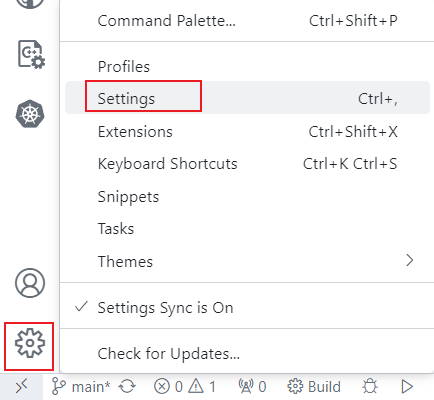The image size is (434, 400).
Task: Launch the debugger bug icon
Action: 370,387
